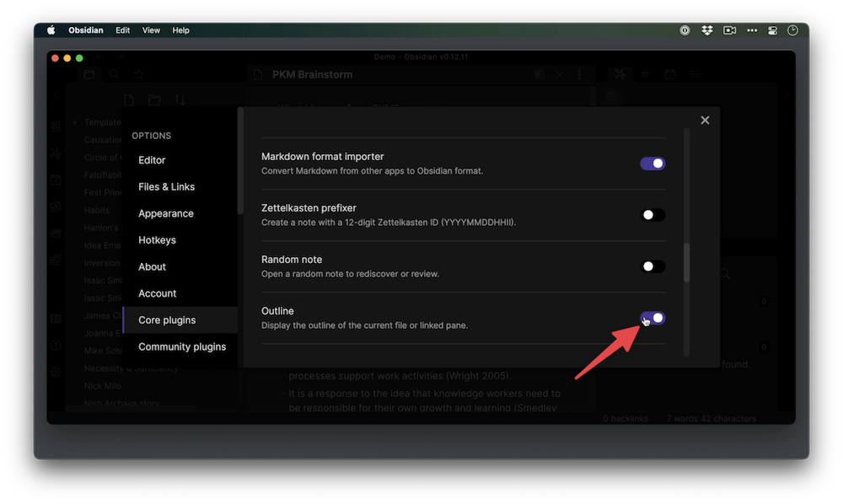Click the 1Password menu bar icon
This screenshot has width=843, height=504.
tap(685, 30)
